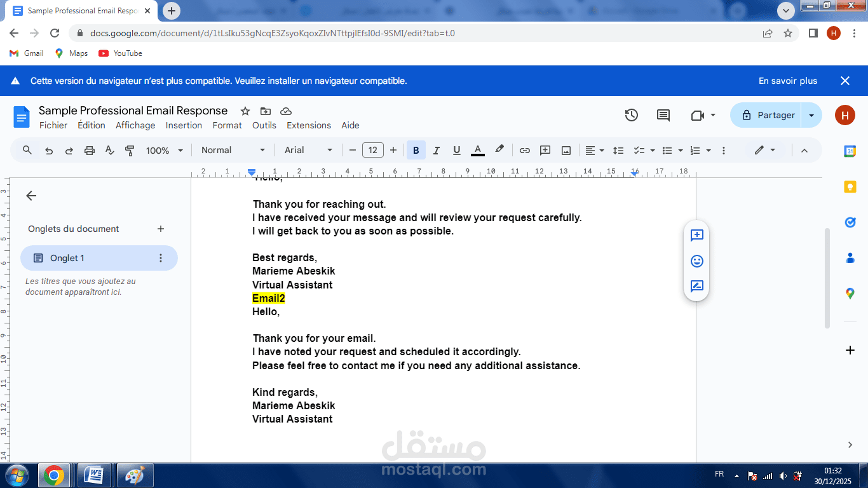The height and width of the screenshot is (488, 868).
Task: Open the Normal paragraph style dropdown
Action: pos(233,151)
